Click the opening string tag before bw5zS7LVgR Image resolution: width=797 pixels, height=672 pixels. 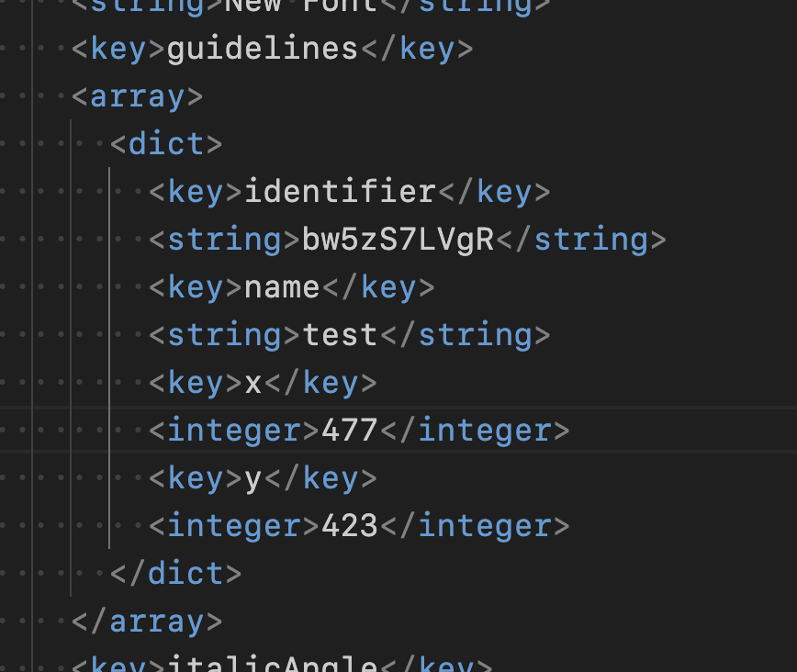pyautogui.click(x=225, y=240)
